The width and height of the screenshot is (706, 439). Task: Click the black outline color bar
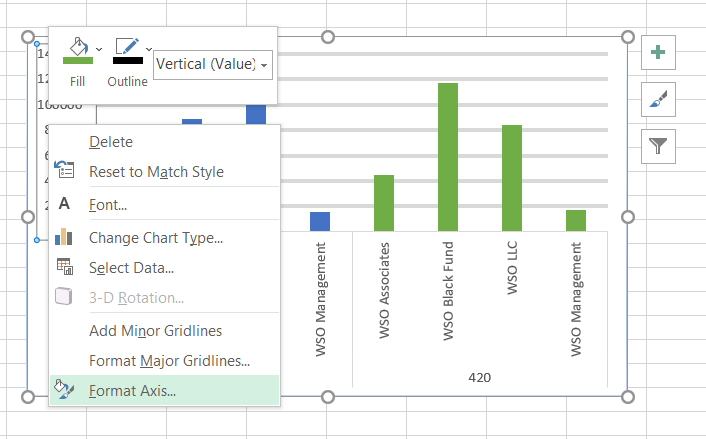pos(127,62)
